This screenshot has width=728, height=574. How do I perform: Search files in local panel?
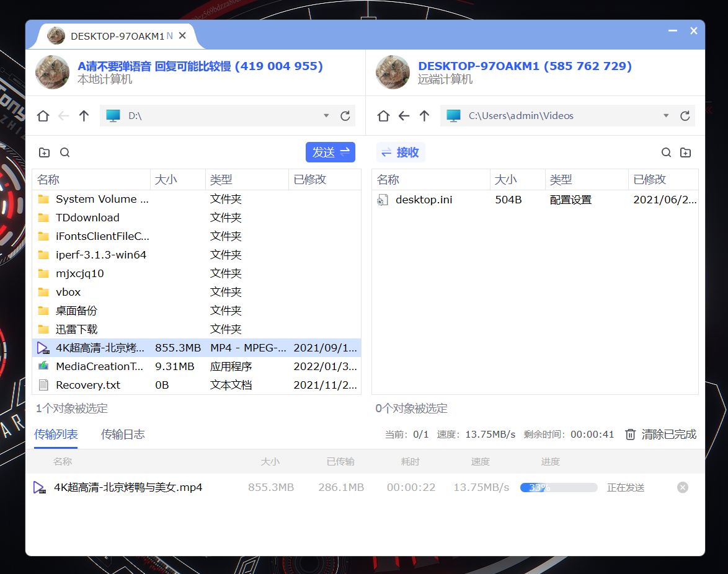click(65, 152)
